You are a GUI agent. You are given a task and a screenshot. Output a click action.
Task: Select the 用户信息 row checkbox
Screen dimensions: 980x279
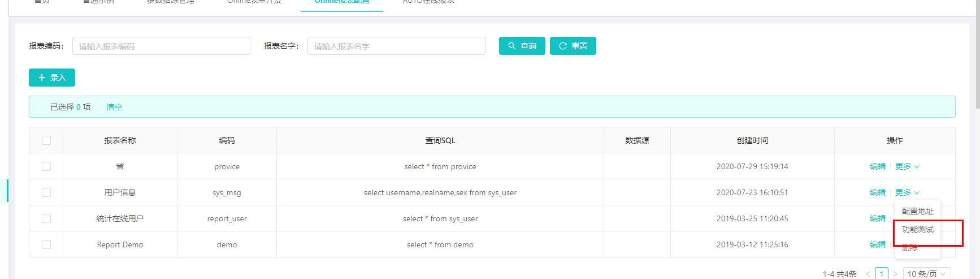pyautogui.click(x=46, y=192)
